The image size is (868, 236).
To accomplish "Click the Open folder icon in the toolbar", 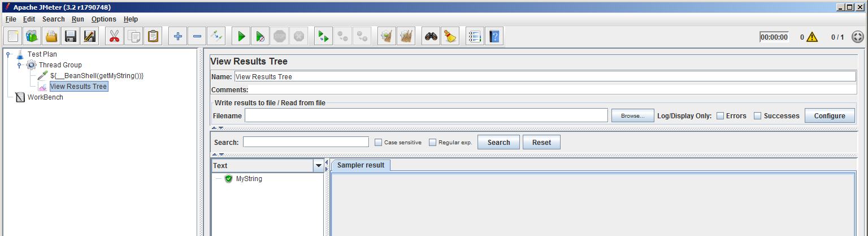I will click(x=51, y=37).
